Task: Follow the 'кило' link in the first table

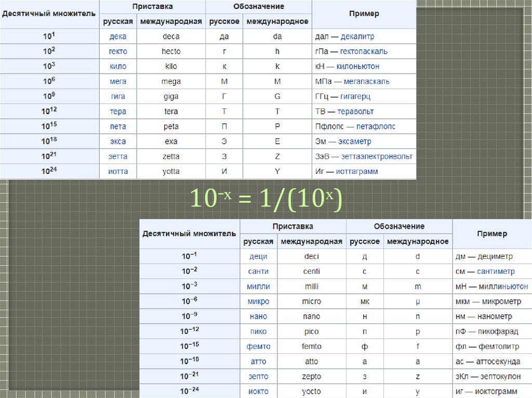Action: (x=118, y=66)
